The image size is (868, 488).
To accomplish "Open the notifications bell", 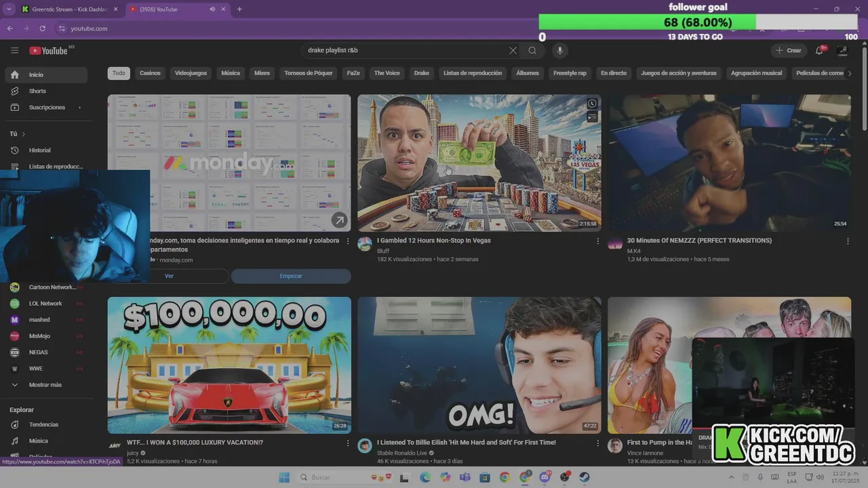I will pyautogui.click(x=819, y=50).
